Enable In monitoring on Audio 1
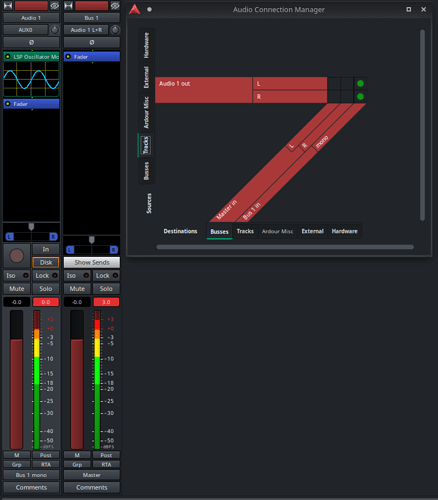The height and width of the screenshot is (500, 438). (46, 249)
